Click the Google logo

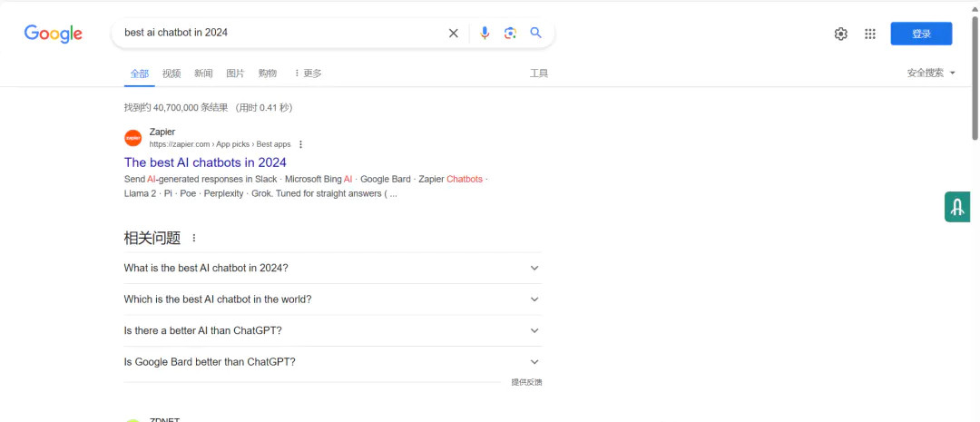(x=53, y=34)
